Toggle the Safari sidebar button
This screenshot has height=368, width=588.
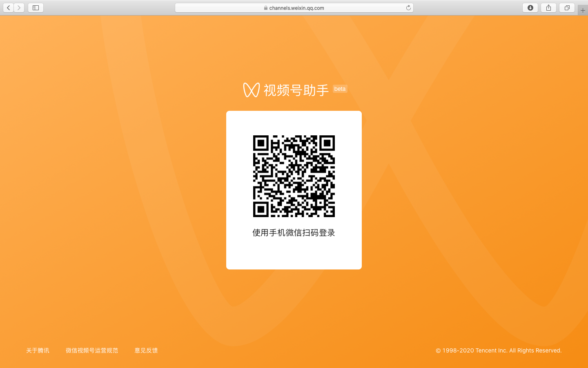click(x=36, y=8)
